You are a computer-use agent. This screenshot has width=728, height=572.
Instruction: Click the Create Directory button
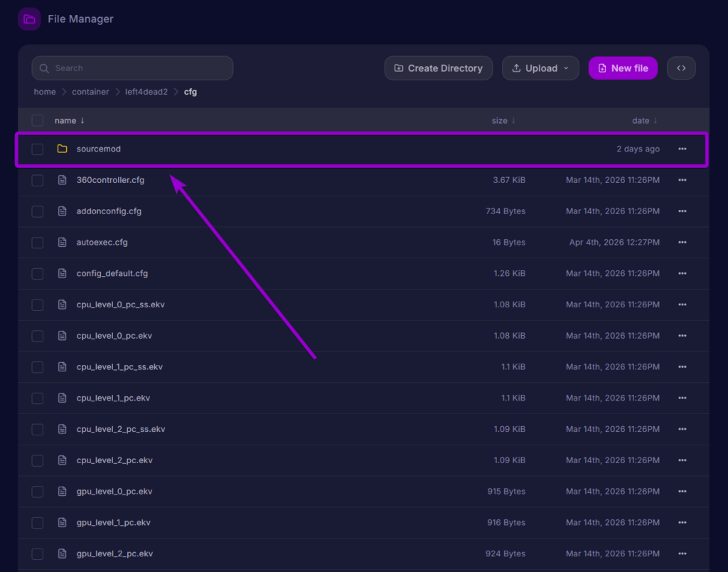tap(438, 68)
